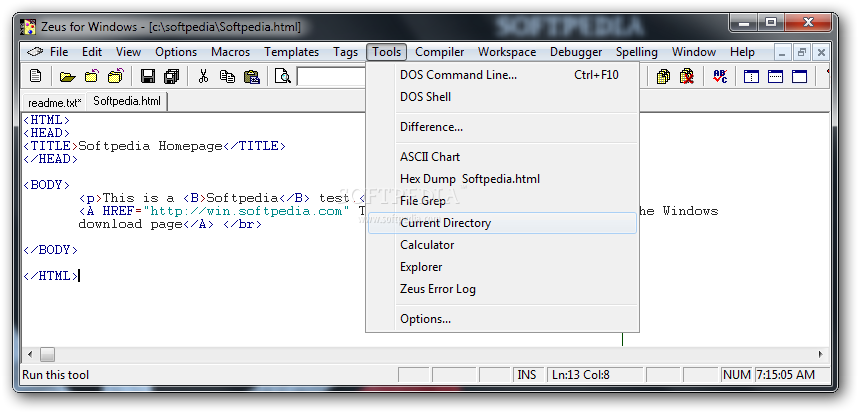The image size is (859, 413).
Task: Click the Open file folder icon
Action: coord(67,76)
